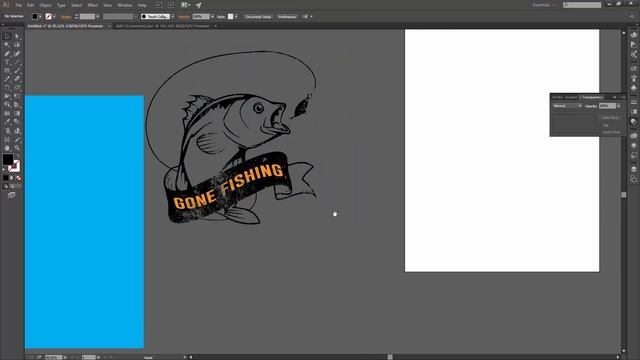The height and width of the screenshot is (360, 640).
Task: Select the Pen tool
Action: (7, 53)
